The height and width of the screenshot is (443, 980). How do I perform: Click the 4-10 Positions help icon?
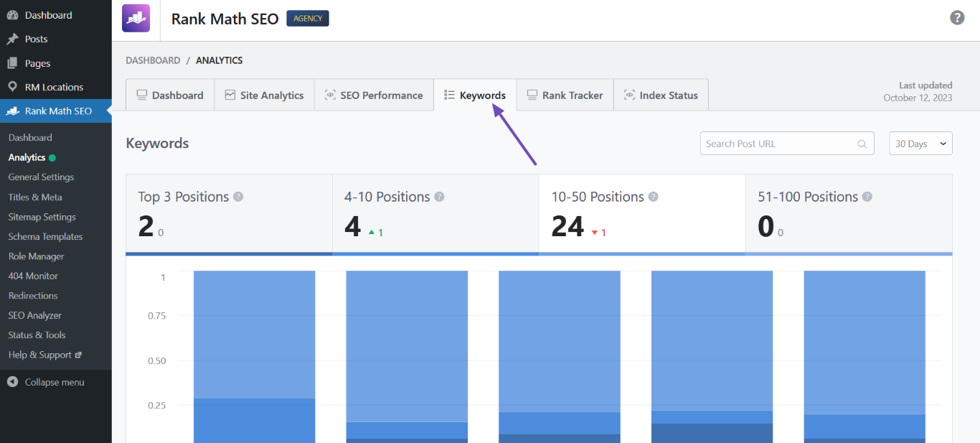[x=439, y=197]
